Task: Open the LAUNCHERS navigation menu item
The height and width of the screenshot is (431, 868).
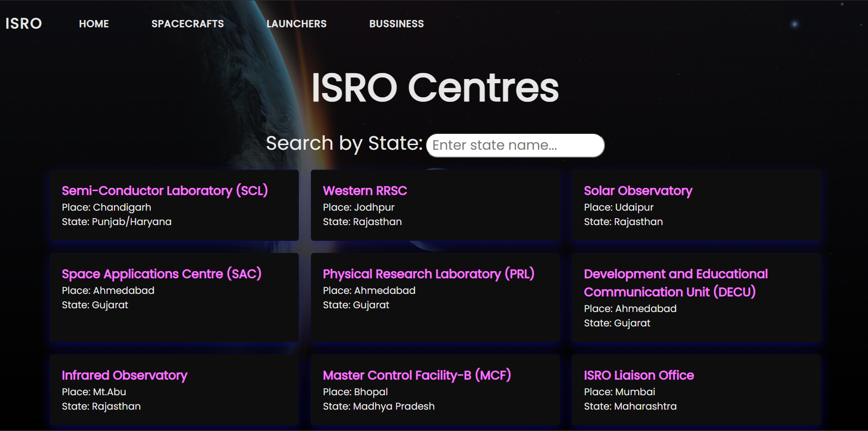Action: pos(296,23)
